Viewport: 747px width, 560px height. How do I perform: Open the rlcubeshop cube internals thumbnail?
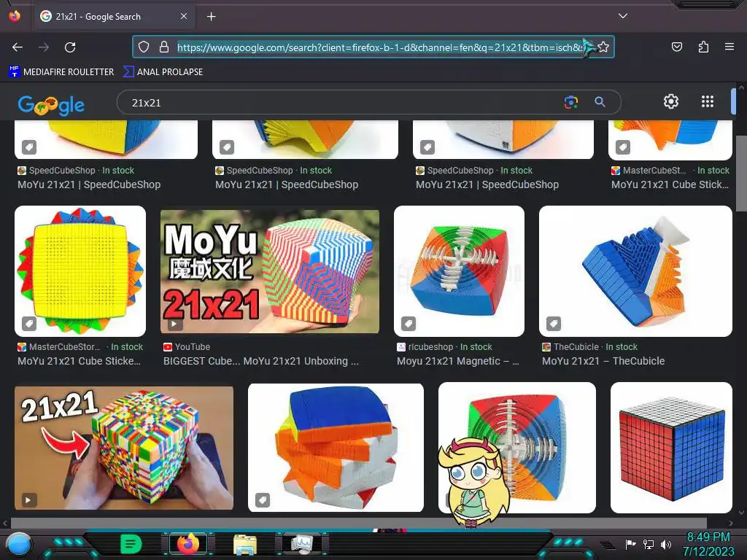pos(459,271)
